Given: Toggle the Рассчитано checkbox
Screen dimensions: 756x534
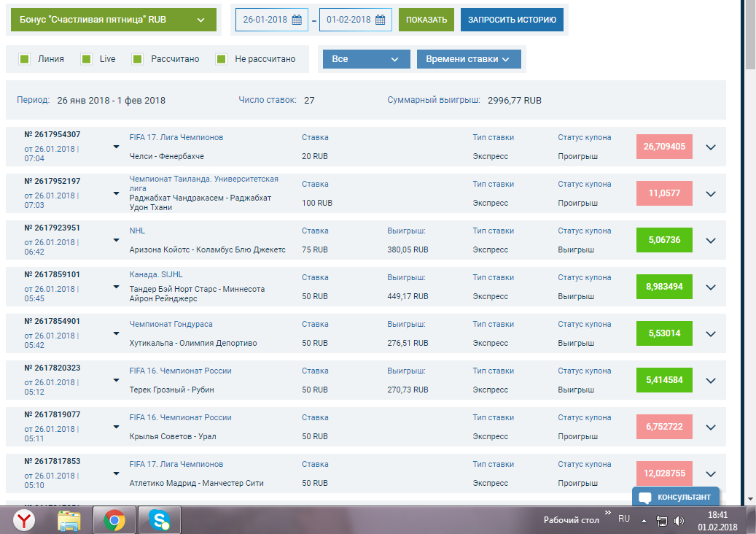Looking at the screenshot, I should [137, 59].
